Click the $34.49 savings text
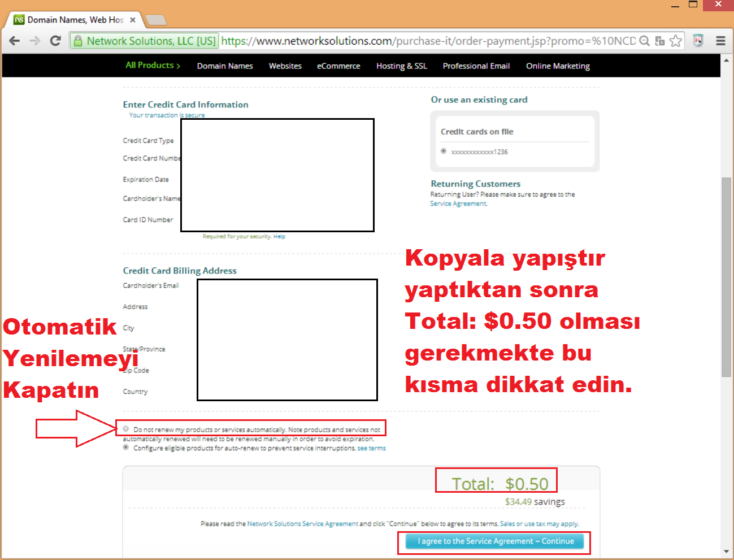The image size is (734, 560). click(535, 502)
